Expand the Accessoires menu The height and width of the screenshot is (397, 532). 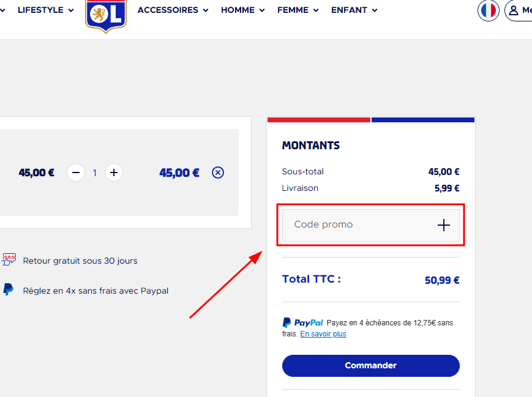tap(173, 10)
